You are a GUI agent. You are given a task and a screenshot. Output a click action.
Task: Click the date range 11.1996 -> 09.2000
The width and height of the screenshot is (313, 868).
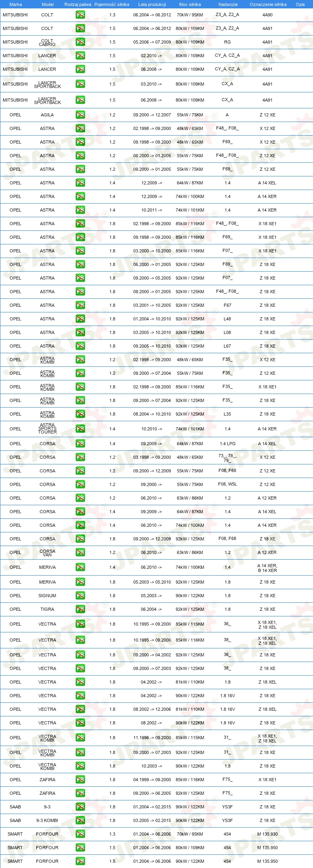tap(152, 738)
